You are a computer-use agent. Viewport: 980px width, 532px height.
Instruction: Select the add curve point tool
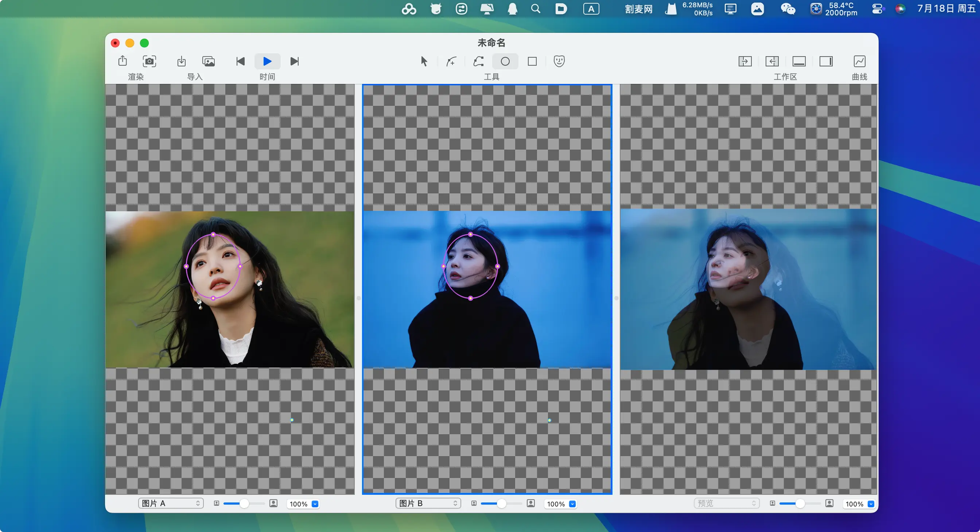[451, 61]
